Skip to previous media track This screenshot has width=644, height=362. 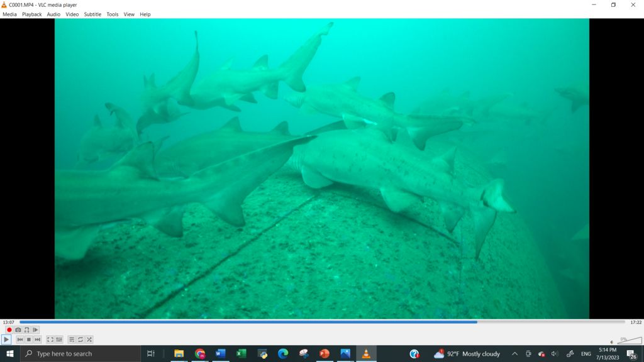(x=20, y=339)
